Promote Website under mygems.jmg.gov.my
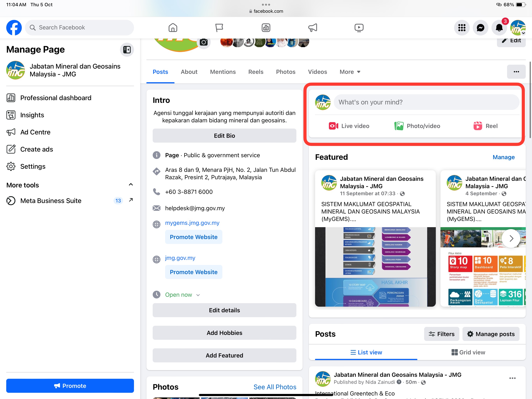Image resolution: width=532 pixels, height=399 pixels. click(x=194, y=237)
